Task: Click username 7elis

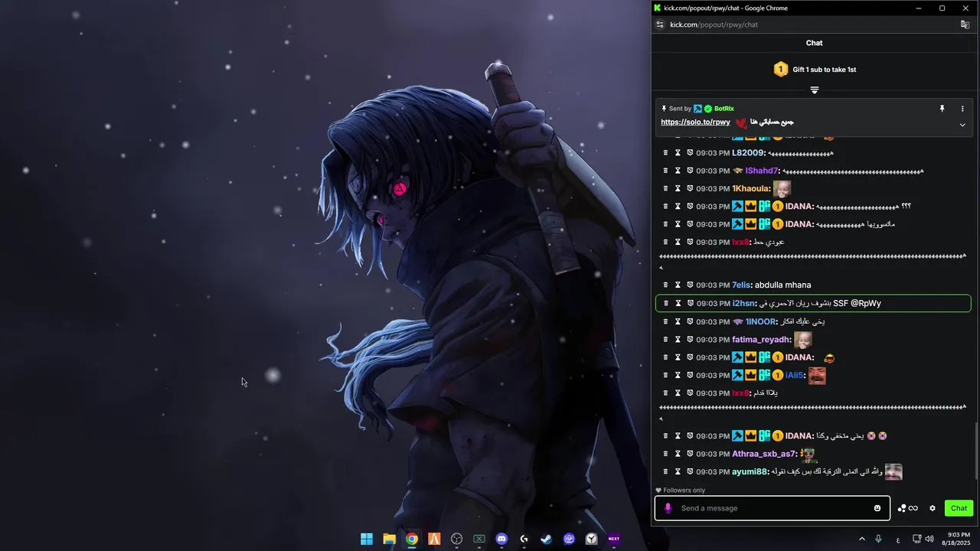Action: [x=741, y=285]
